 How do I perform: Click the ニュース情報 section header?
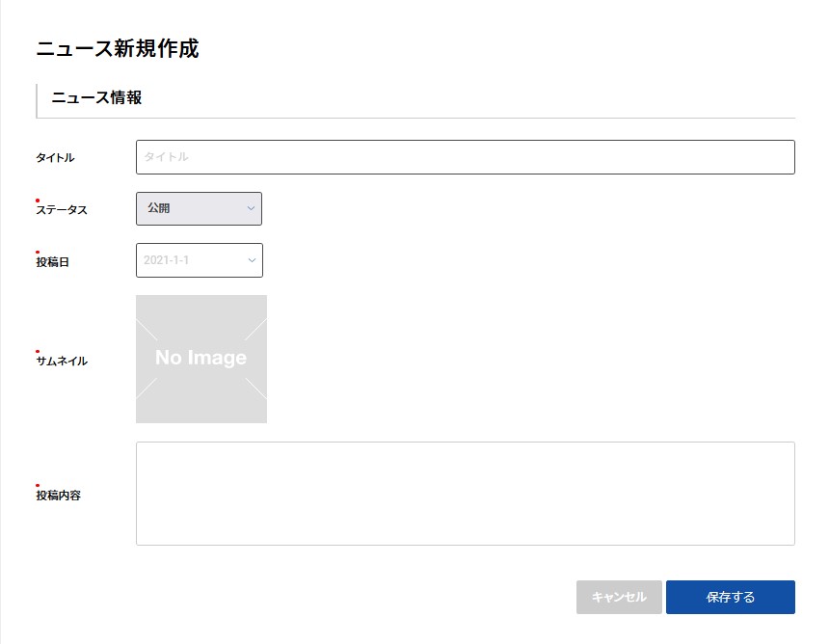96,98
